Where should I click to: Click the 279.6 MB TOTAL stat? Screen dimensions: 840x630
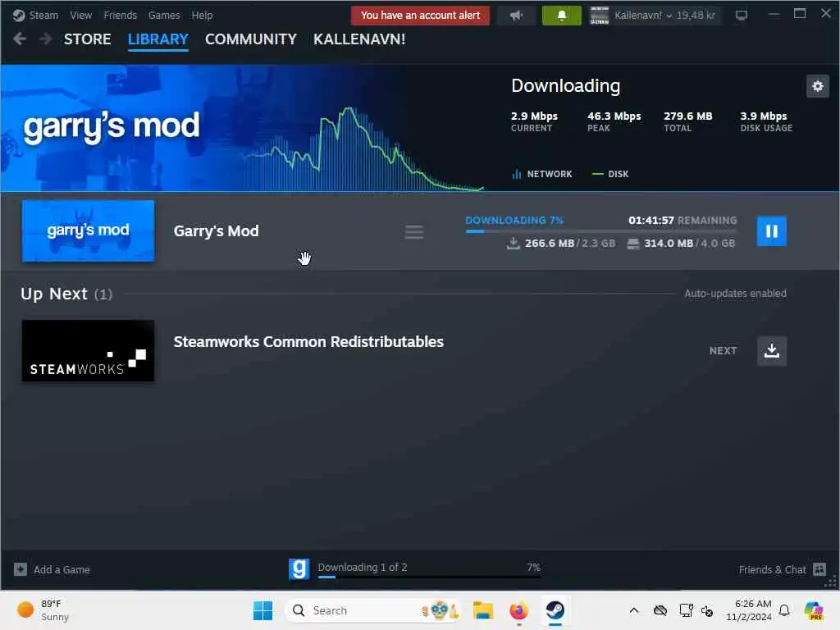(x=688, y=121)
